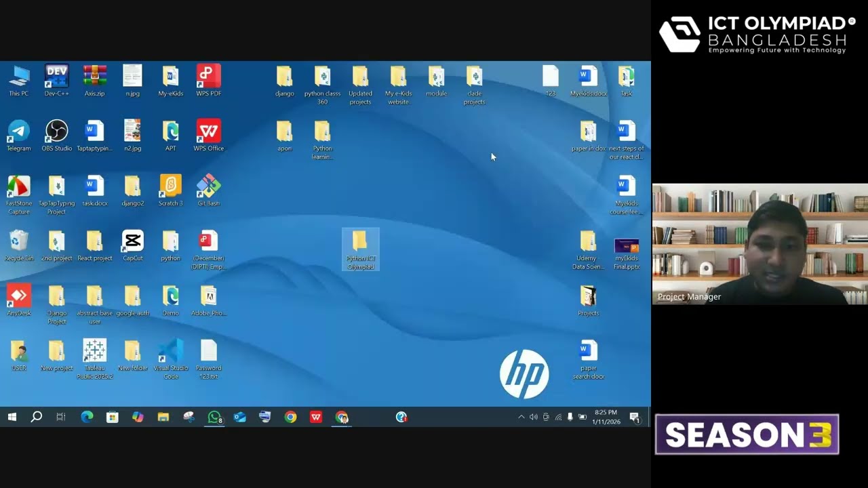Open the clade projects folder
The image size is (868, 488).
[x=475, y=85]
